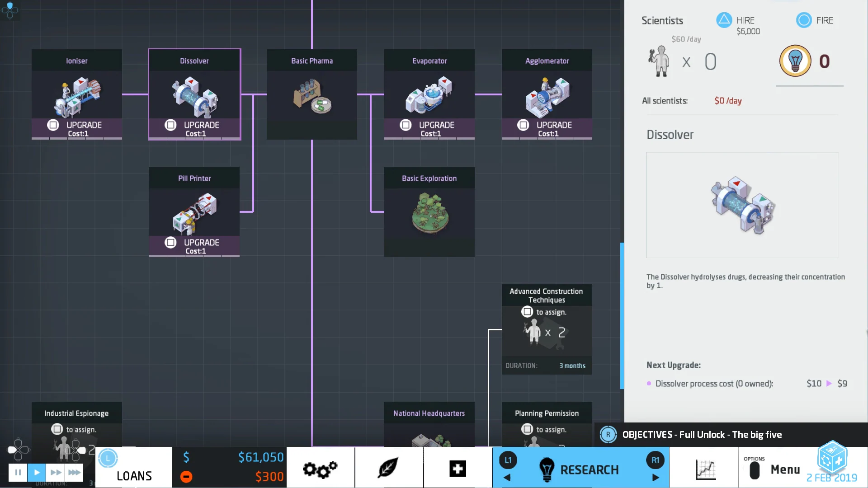The width and height of the screenshot is (868, 488).
Task: Click the machines gear icon in bottom bar
Action: 321,469
